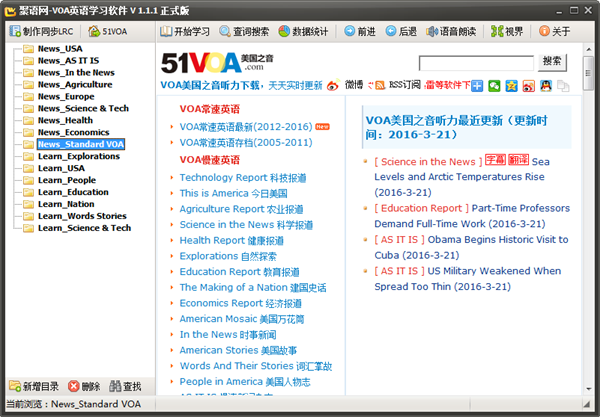The width and height of the screenshot is (600, 417).
Task: Open The Making of a Nation link
Action: pos(253,287)
